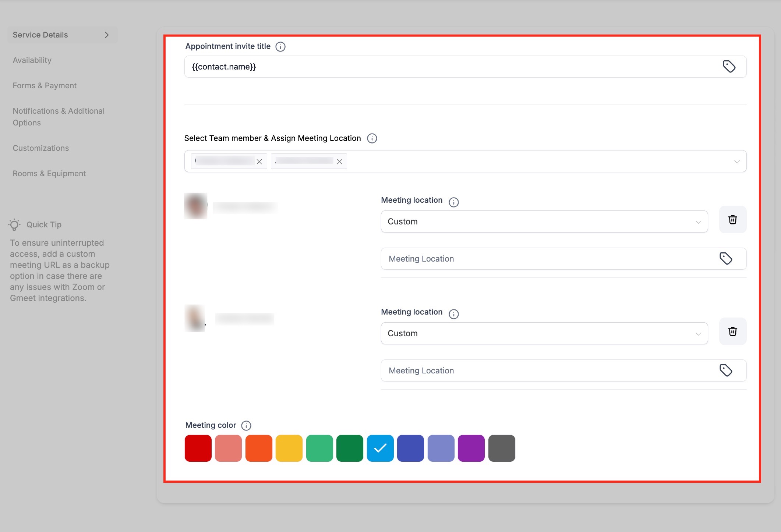Open Rooms & Equipment section
The width and height of the screenshot is (781, 532).
coord(49,174)
